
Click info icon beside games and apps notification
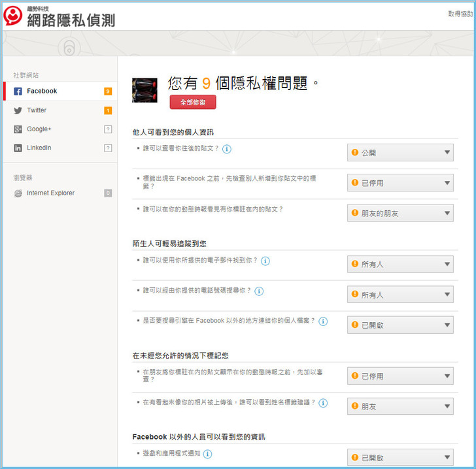[207, 454]
